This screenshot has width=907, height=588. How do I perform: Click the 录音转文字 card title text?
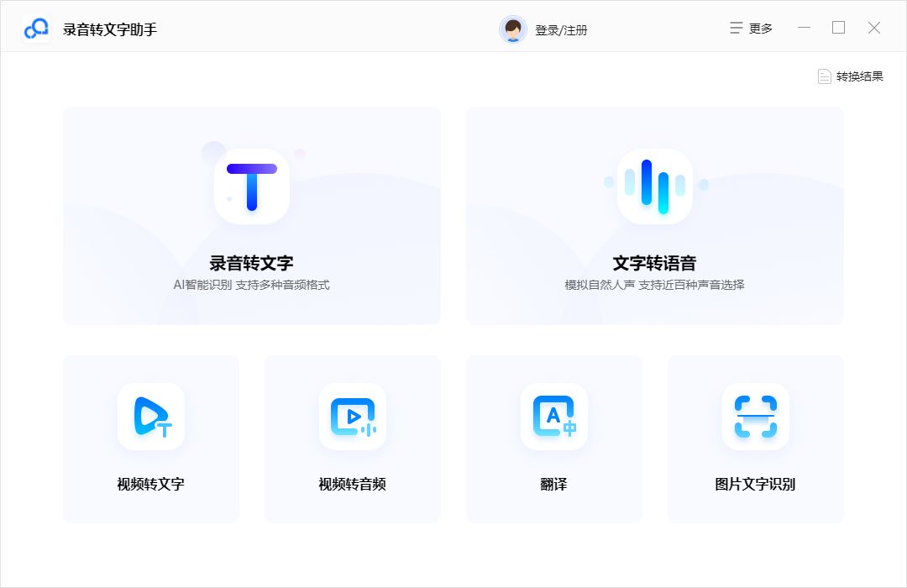coord(251,262)
